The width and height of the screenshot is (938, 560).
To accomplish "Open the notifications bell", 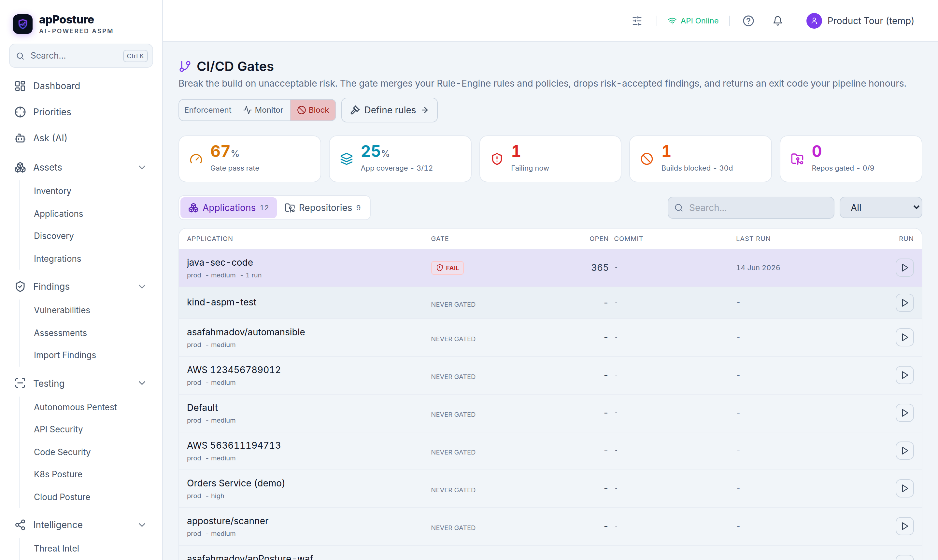I will point(777,21).
